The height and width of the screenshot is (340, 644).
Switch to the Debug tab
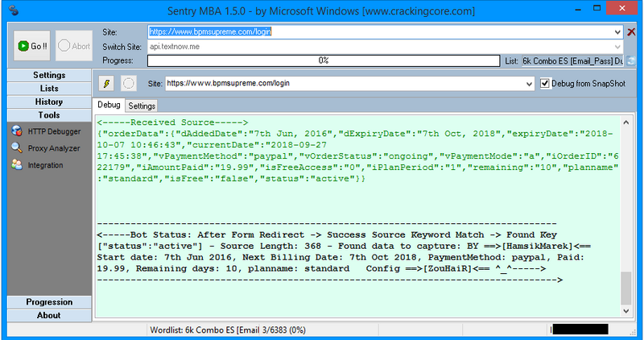(x=109, y=105)
